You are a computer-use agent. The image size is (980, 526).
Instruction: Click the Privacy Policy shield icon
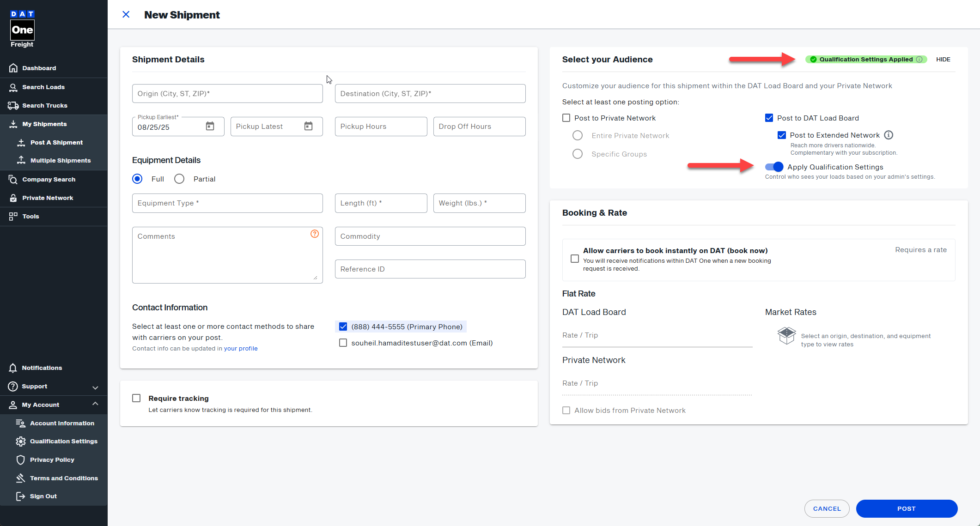[x=21, y=459]
